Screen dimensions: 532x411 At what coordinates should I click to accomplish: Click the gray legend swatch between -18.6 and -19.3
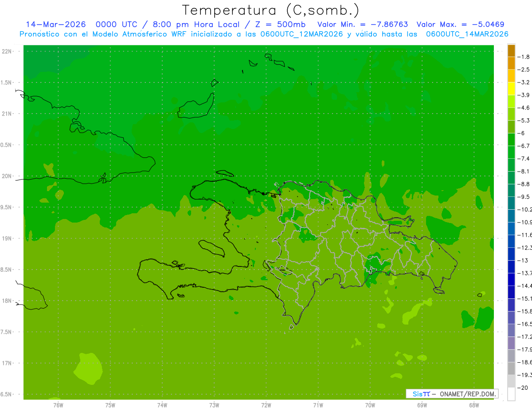511,368
